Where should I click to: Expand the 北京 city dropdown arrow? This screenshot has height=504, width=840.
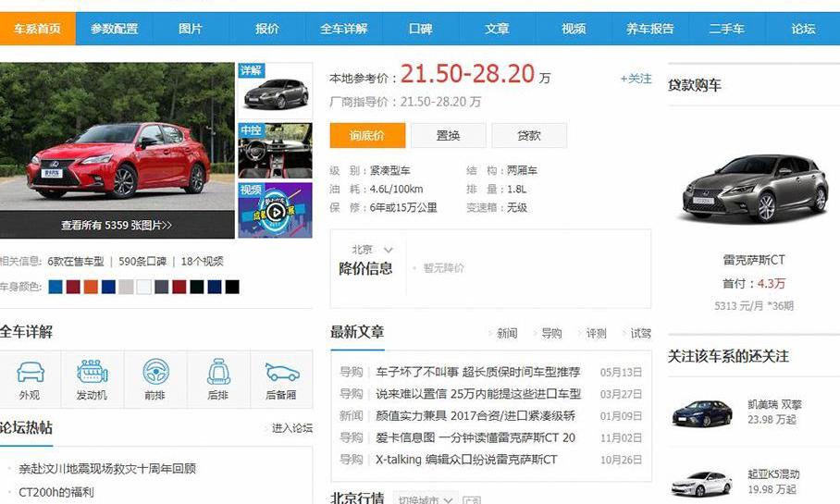tap(389, 250)
